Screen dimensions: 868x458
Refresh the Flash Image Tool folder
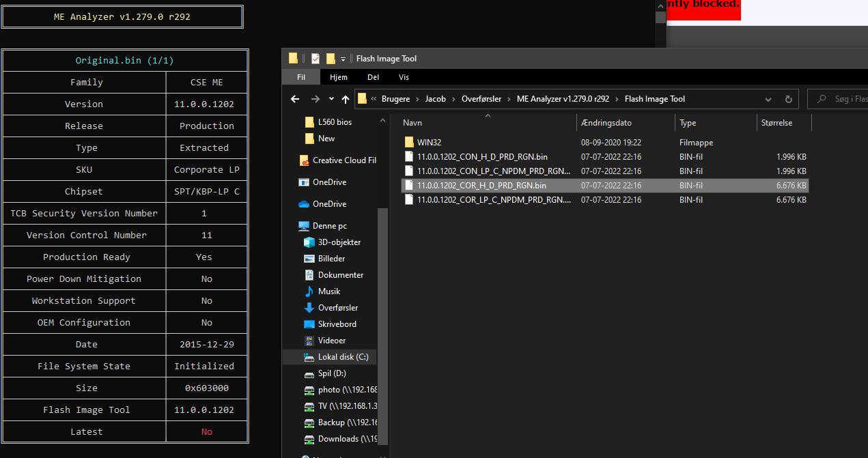(x=788, y=99)
